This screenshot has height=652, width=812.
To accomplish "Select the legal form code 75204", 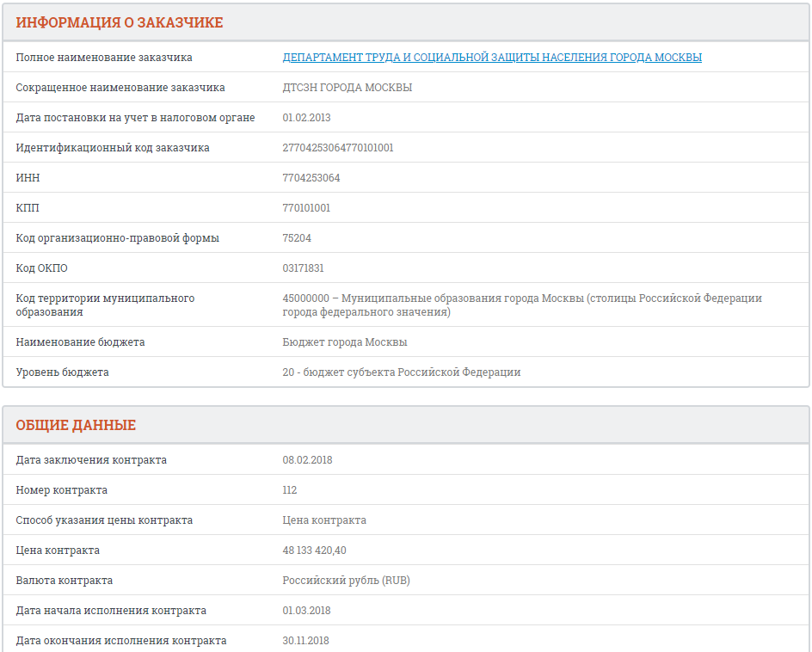I will pyautogui.click(x=297, y=238).
